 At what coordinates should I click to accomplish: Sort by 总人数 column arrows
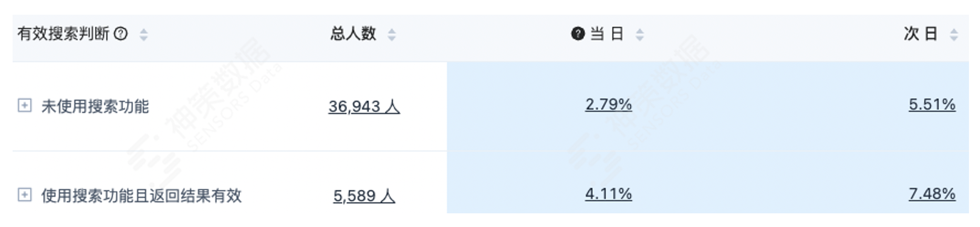coord(392,35)
